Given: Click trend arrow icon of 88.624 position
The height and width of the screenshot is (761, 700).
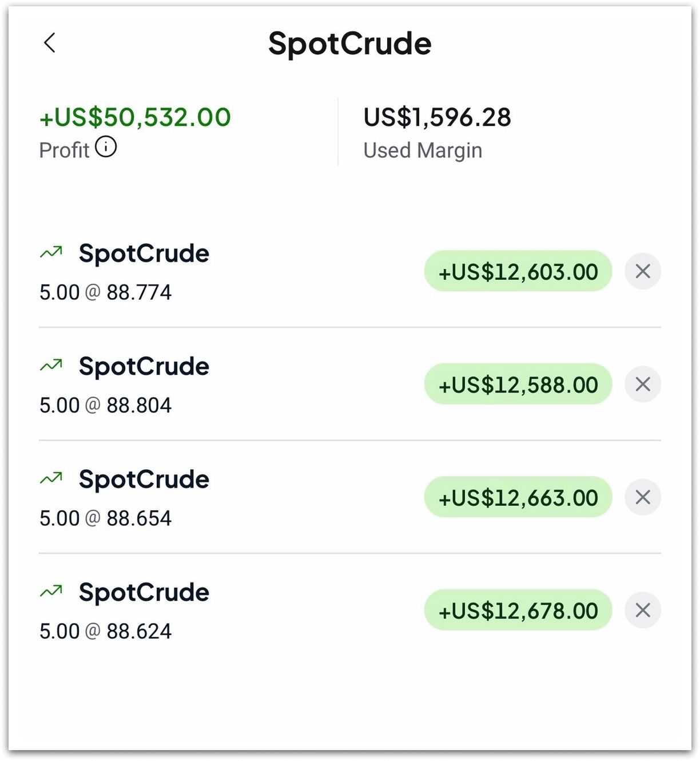Looking at the screenshot, I should [51, 591].
